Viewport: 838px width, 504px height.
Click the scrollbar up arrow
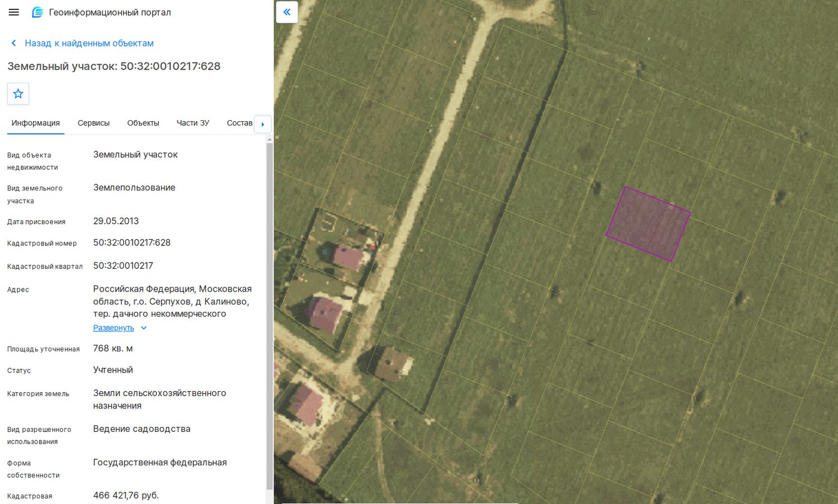270,139
